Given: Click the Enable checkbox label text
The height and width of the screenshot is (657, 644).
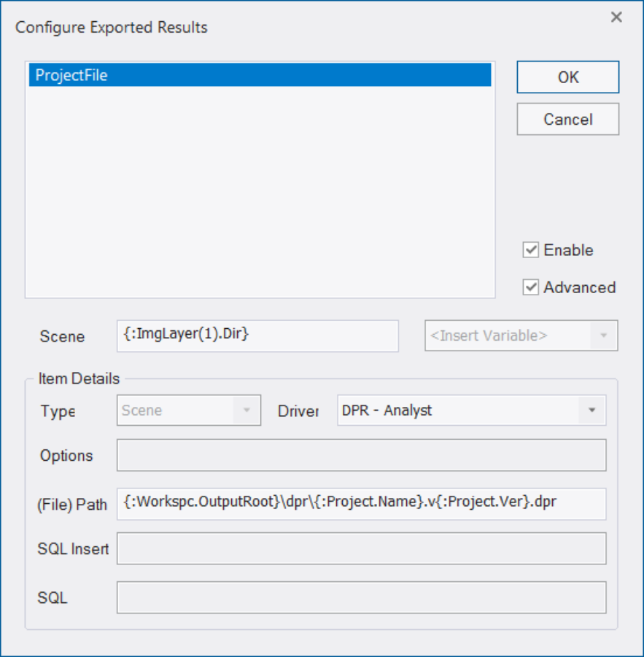Looking at the screenshot, I should [568, 250].
